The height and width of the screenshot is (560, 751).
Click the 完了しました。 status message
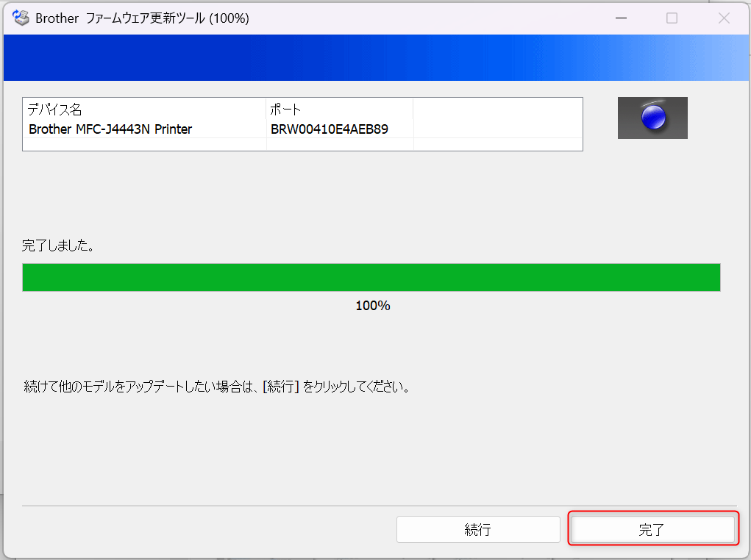tap(57, 245)
